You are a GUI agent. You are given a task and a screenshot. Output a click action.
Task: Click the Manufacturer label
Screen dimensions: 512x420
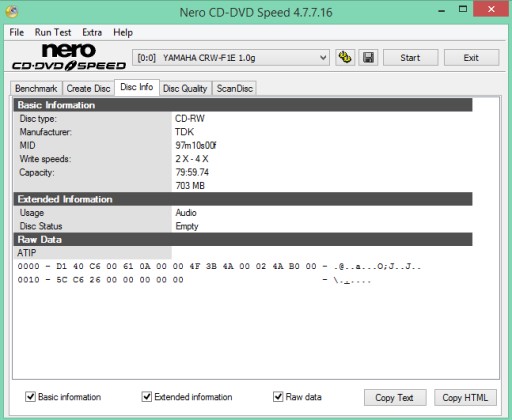click(46, 132)
